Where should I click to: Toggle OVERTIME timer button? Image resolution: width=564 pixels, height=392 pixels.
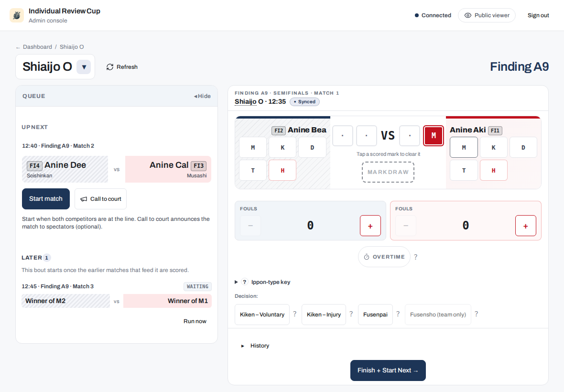384,257
